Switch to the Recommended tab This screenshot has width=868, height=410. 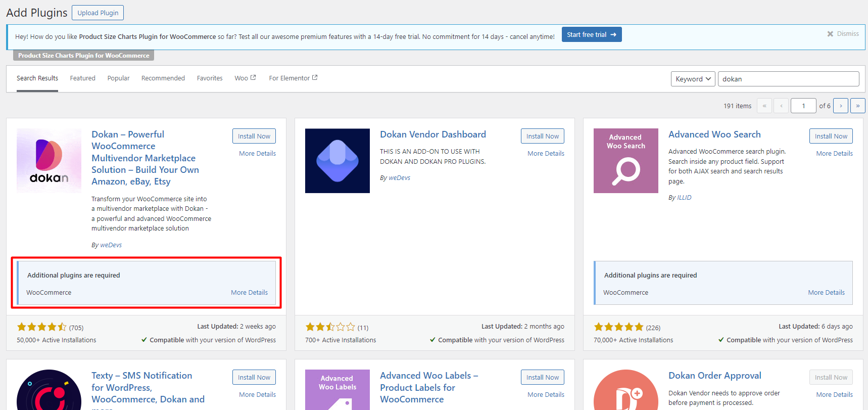click(163, 78)
